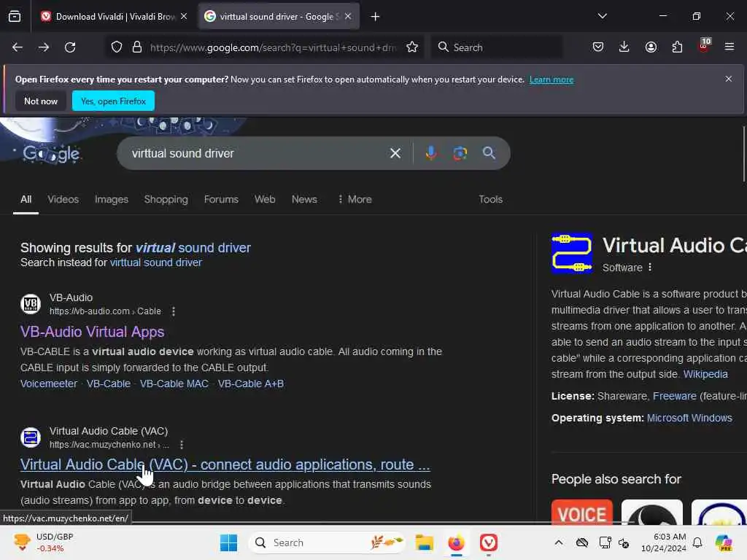Screen dimensions: 747x560
Task: Open the Virtual Audio Cable (VAC) result
Action: click(x=225, y=464)
